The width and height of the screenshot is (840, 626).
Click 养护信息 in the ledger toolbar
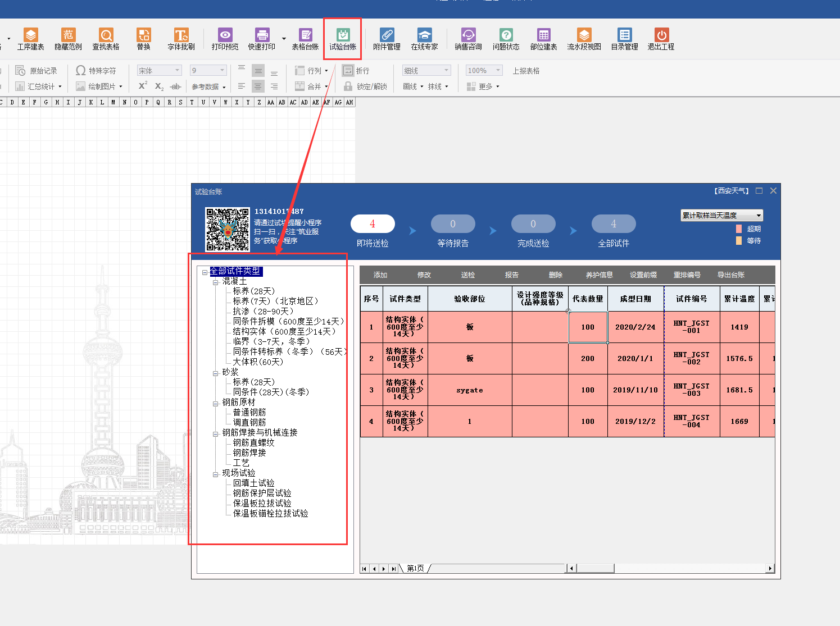[x=600, y=275]
